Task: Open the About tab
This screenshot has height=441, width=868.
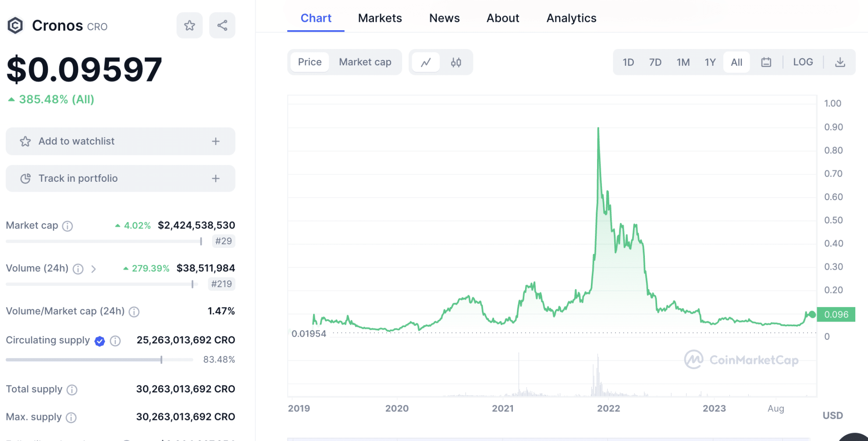Action: pyautogui.click(x=503, y=18)
